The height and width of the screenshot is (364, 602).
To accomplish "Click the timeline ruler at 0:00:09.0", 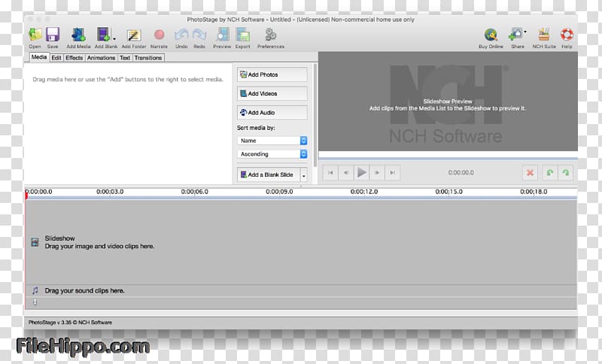I will tap(279, 191).
